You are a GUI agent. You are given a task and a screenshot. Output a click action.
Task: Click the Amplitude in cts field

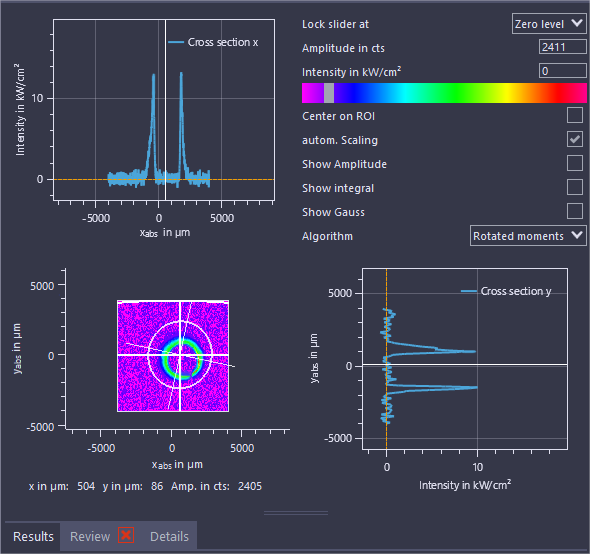[563, 47]
